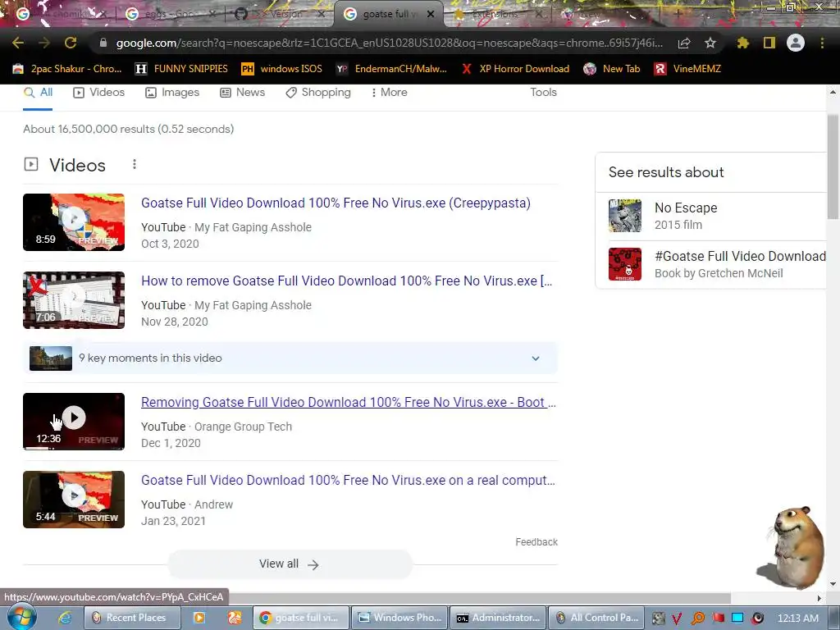Screen dimensions: 840x630
Task: Click the site lock icon in the address bar
Action: (x=103, y=43)
